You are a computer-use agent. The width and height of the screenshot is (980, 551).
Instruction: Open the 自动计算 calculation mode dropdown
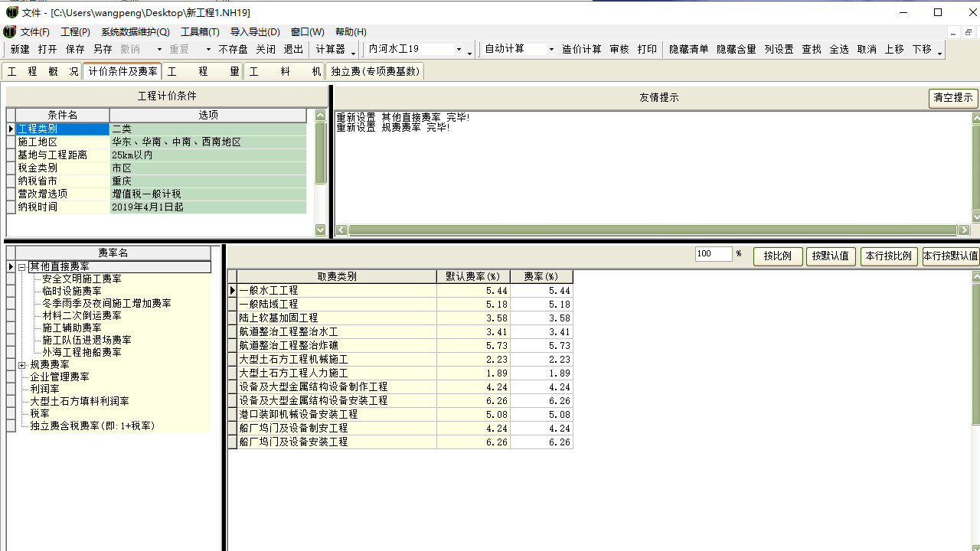point(553,48)
